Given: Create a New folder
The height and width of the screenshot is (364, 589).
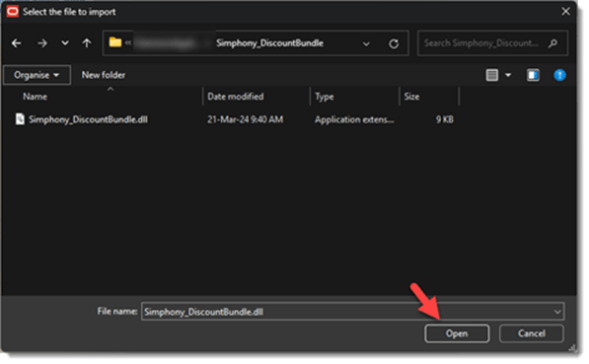Looking at the screenshot, I should coord(104,75).
